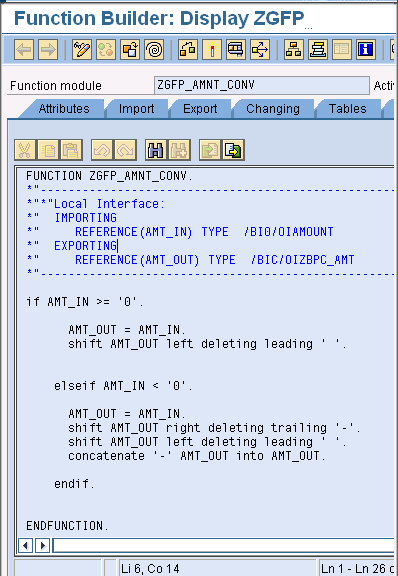
Task: Click the load local file icon
Action: (x=210, y=150)
